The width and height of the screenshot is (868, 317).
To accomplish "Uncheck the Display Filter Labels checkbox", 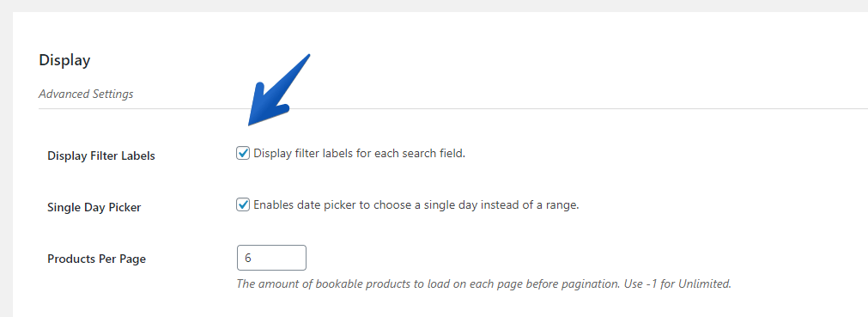I will point(242,154).
